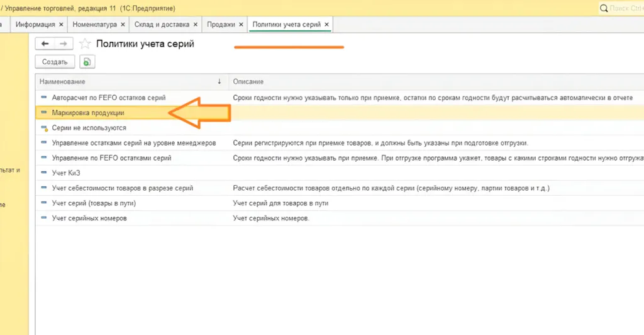Select Авторасчет по FEFO остатков серий row
The width and height of the screenshot is (644, 335).
click(108, 98)
